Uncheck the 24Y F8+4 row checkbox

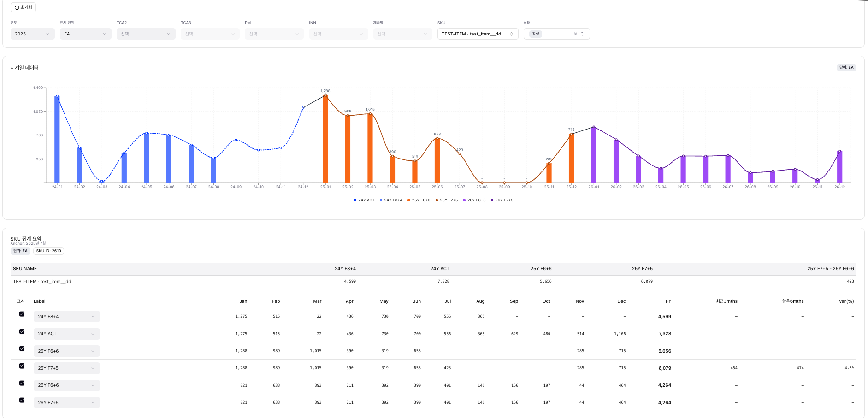(x=22, y=314)
